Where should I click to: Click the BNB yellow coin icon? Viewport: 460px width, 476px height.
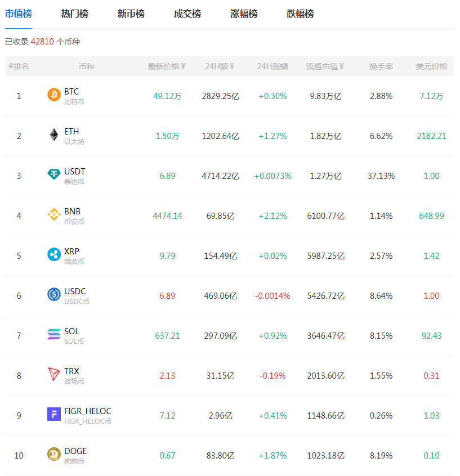click(54, 215)
